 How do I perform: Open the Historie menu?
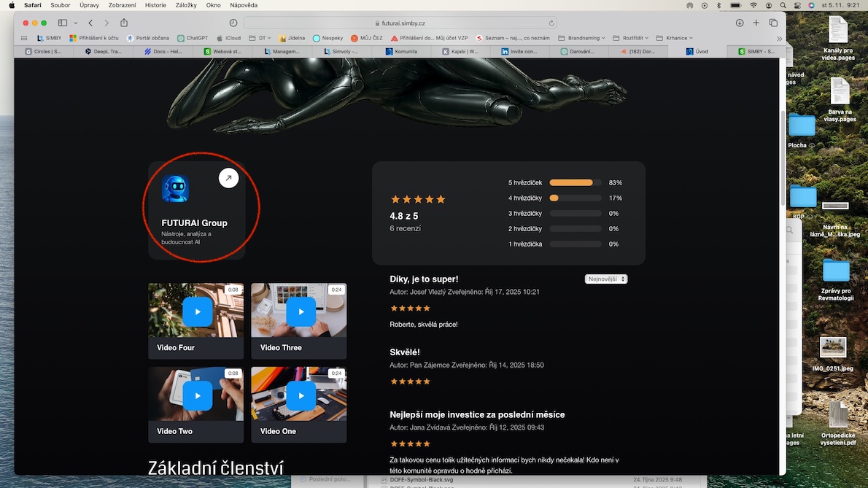pos(155,5)
